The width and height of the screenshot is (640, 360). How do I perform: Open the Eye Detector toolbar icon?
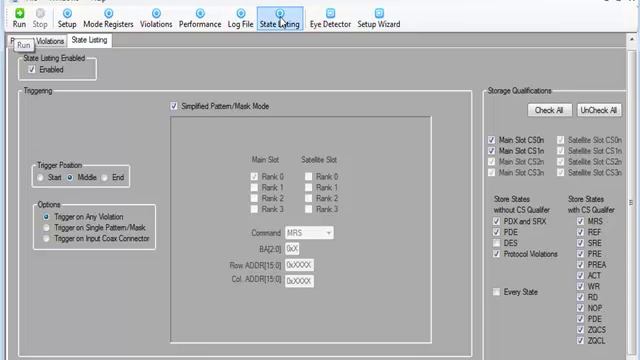pyautogui.click(x=330, y=18)
